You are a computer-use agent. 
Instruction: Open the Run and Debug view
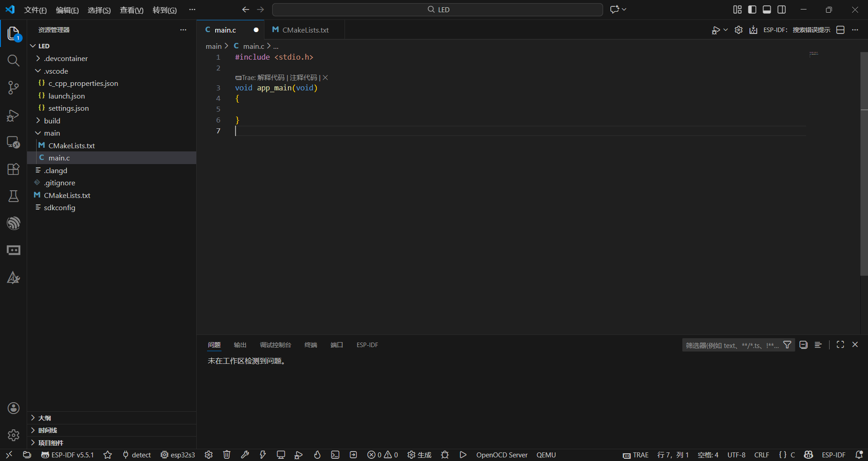tap(14, 115)
